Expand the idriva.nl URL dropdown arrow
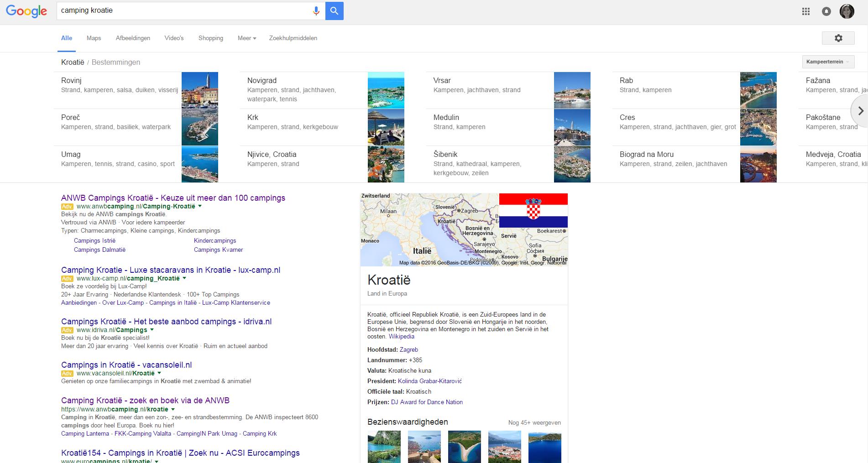This screenshot has width=868, height=463. (x=152, y=329)
